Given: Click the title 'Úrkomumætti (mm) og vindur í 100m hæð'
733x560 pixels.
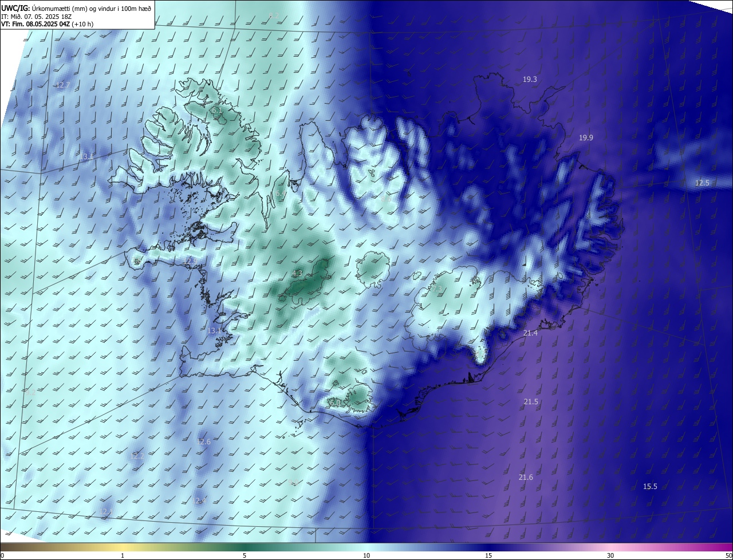Looking at the screenshot, I should pos(92,7).
